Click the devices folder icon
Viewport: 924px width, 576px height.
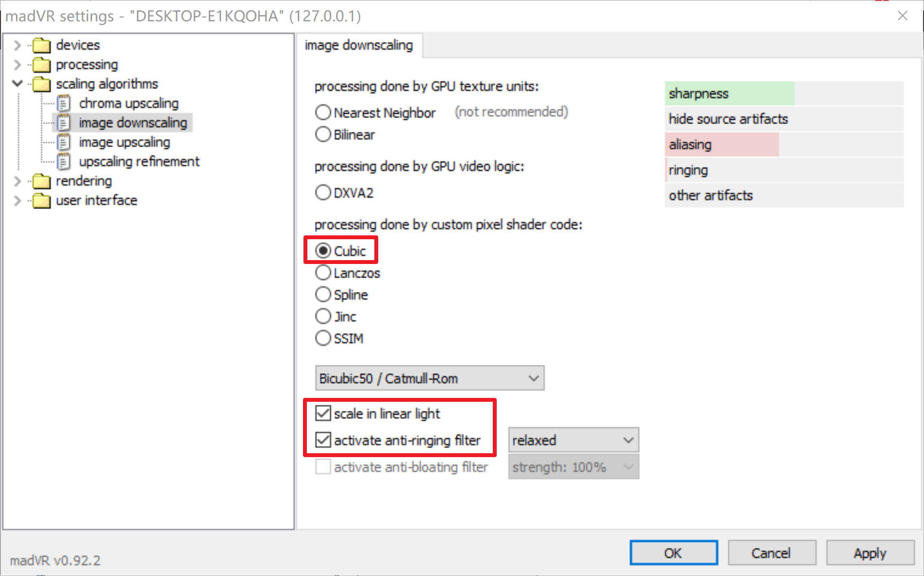41,45
